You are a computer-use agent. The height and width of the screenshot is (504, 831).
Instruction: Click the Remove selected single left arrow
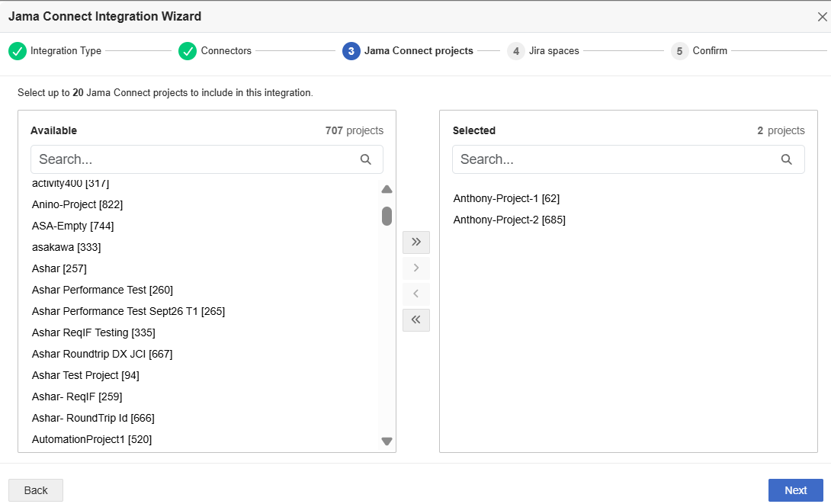tap(416, 294)
